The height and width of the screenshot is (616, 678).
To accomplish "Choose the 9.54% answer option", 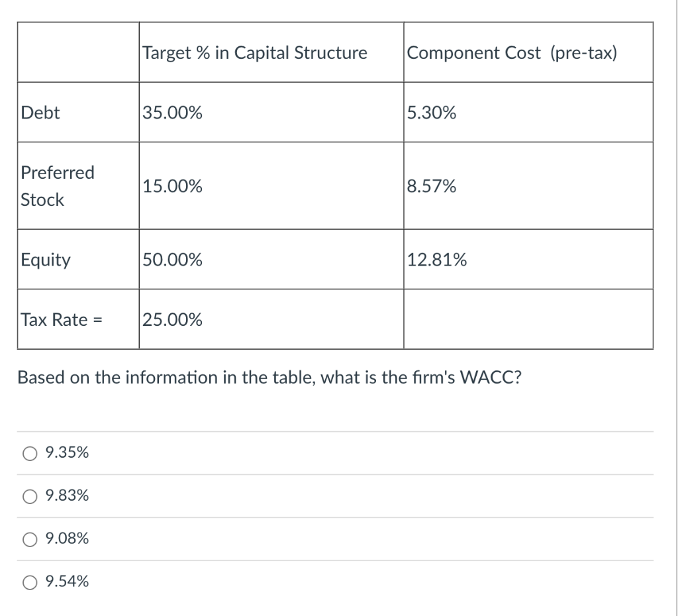I will 29,582.
